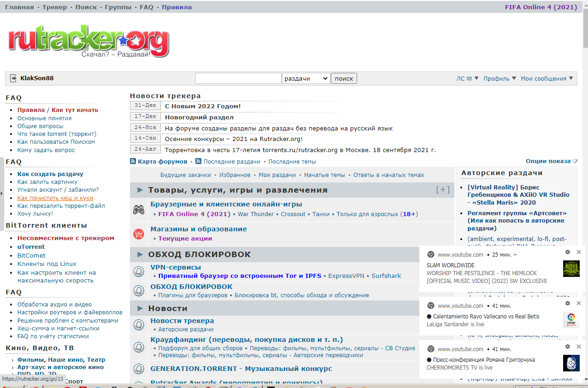The width and height of the screenshot is (588, 388).
Task: Click forum icon beside ОБХОД БЛОКИРОВОК subforum
Action: tap(139, 291)
